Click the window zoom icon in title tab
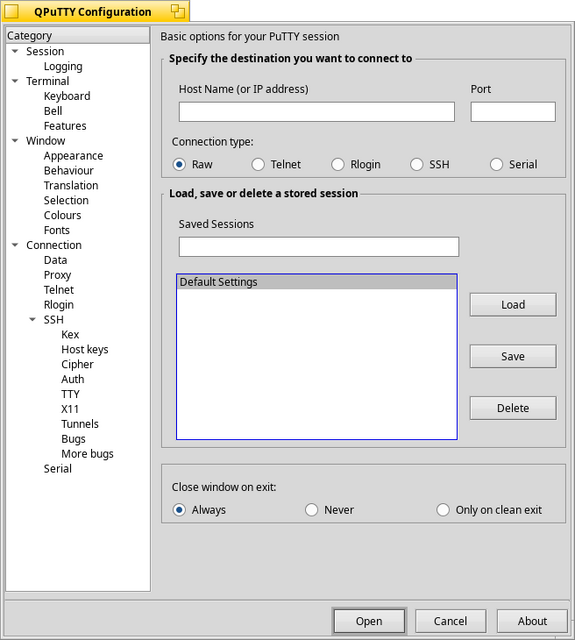Screen dimensions: 575x640 (x=178, y=11)
